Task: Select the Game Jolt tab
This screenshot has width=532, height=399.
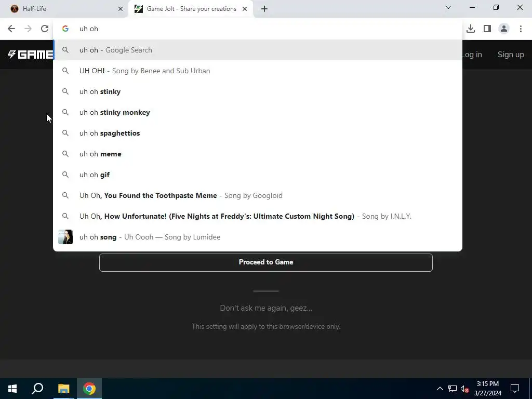Action: [x=190, y=9]
